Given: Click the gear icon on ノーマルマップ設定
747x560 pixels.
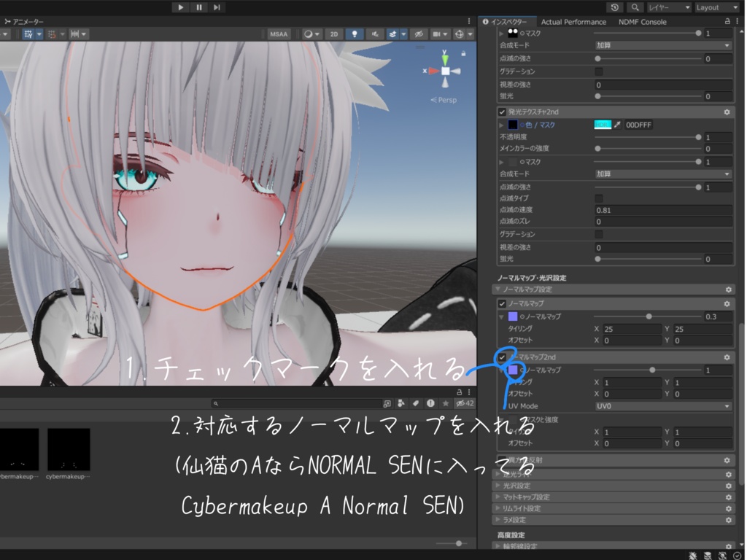Looking at the screenshot, I should point(727,289).
